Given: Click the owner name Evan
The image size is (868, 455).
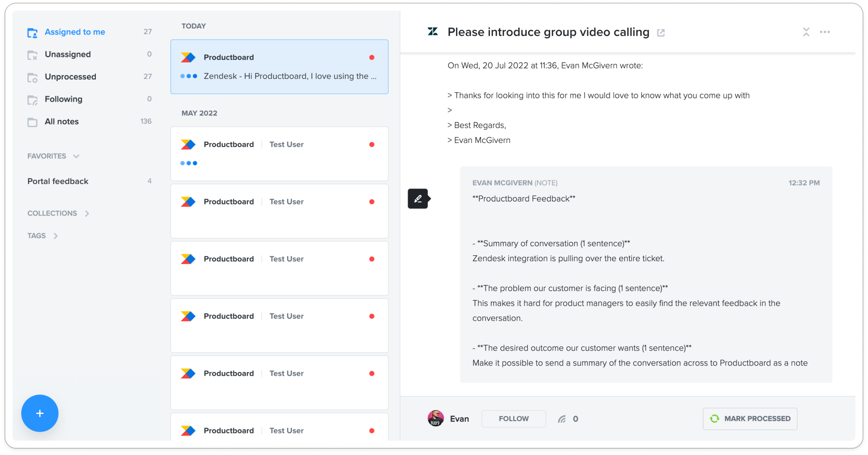Looking at the screenshot, I should pos(460,419).
